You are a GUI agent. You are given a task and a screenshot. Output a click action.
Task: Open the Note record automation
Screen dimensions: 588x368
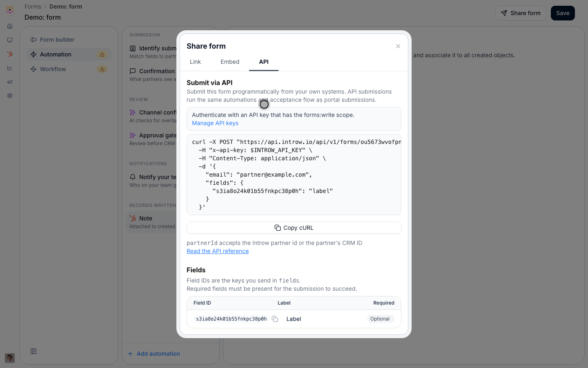tap(151, 222)
